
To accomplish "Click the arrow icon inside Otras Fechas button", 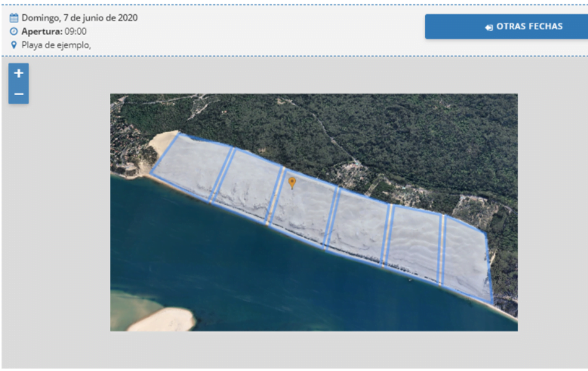I will [x=489, y=27].
